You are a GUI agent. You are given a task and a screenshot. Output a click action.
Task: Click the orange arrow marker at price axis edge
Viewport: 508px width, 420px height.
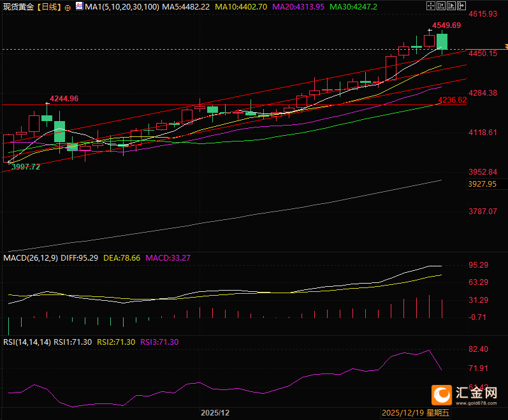tap(506, 47)
